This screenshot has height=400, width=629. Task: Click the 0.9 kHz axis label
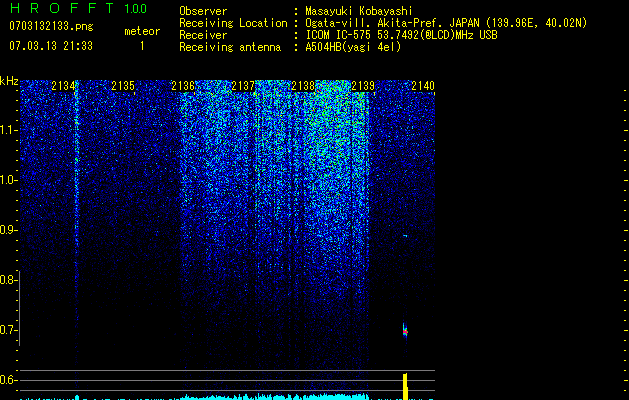click(x=8, y=230)
